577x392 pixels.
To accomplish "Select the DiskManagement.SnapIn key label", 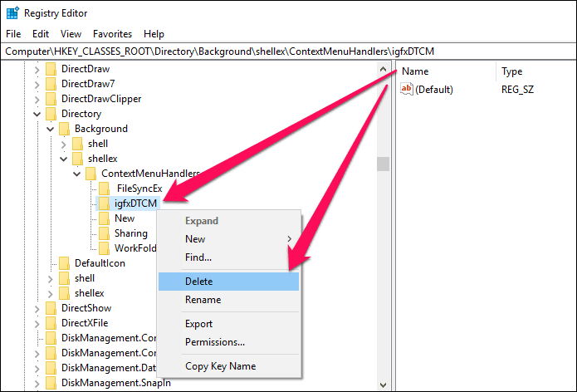I will 116,383.
